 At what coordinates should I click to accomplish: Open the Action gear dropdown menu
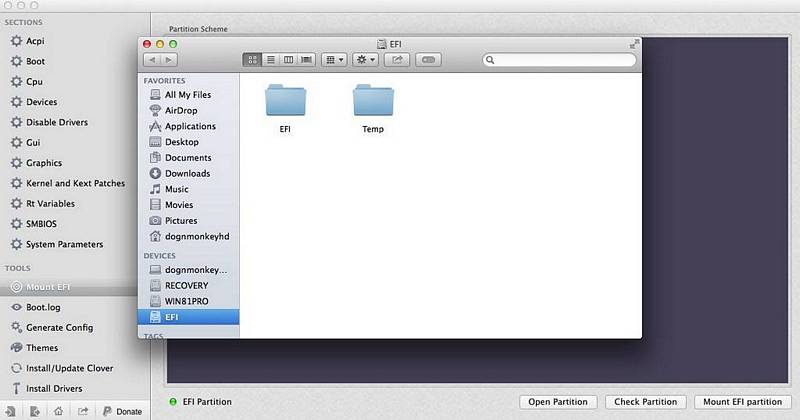coord(366,60)
